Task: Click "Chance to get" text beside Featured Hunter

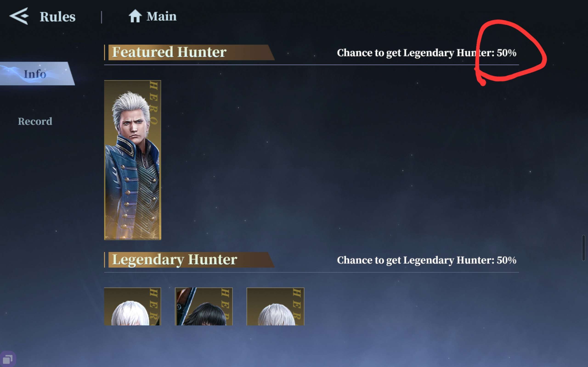Action: [x=369, y=53]
